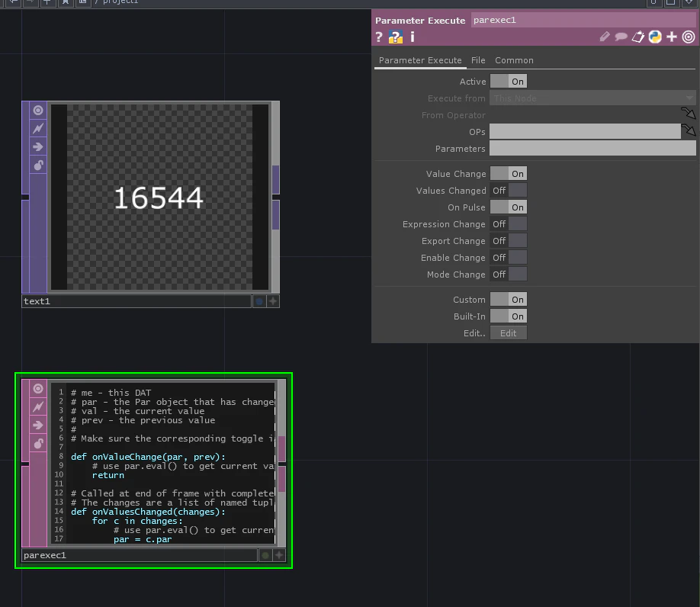
Task: Click the pencil comment edit icon
Action: coord(605,37)
